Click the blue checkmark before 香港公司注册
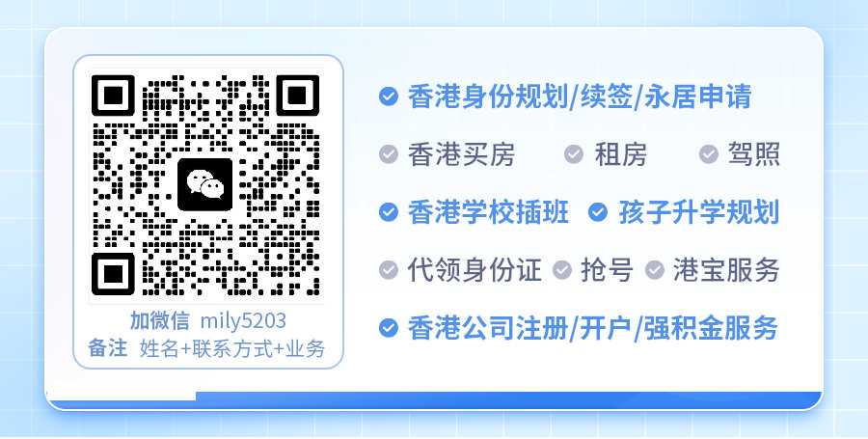The width and height of the screenshot is (868, 439). (x=388, y=328)
